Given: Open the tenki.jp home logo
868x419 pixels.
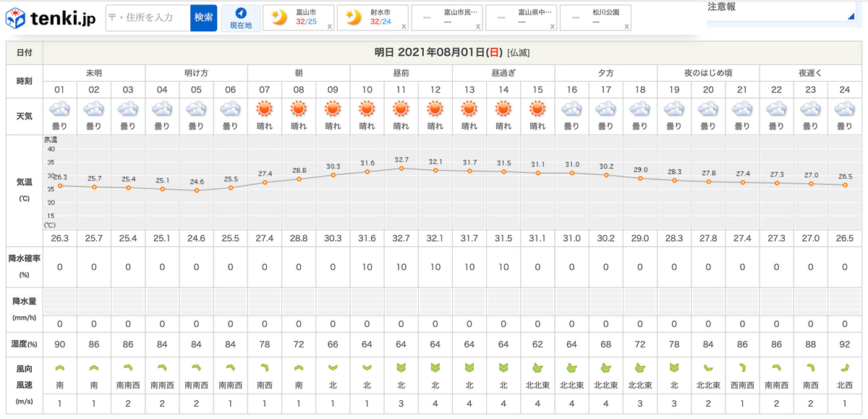Looking at the screenshot, I should coord(51,17).
